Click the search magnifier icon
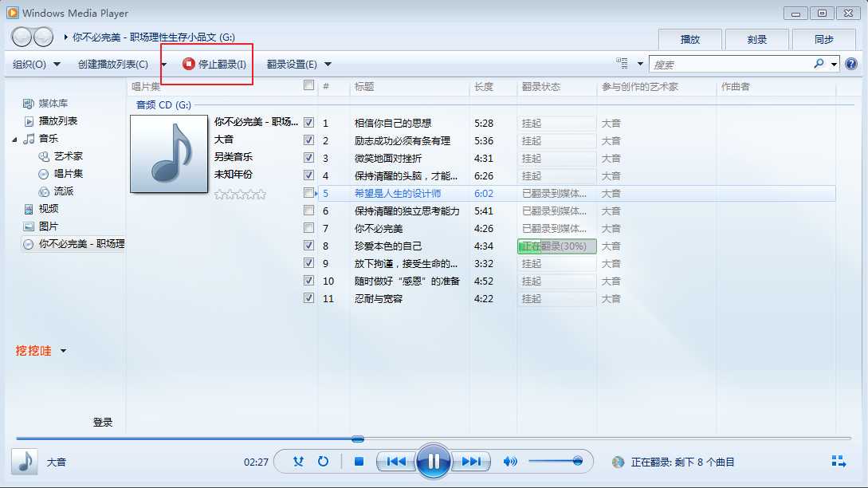Viewport: 868px width, 488px height. tap(819, 64)
